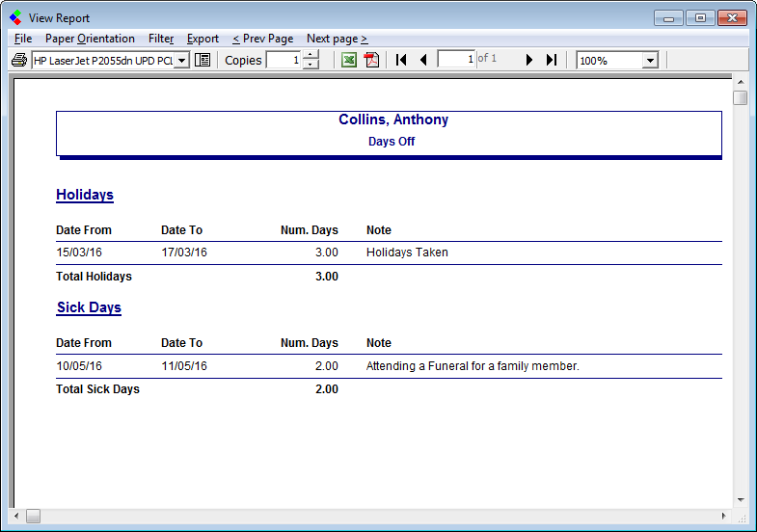Click the vertical scrollbar down arrow

coord(740,500)
